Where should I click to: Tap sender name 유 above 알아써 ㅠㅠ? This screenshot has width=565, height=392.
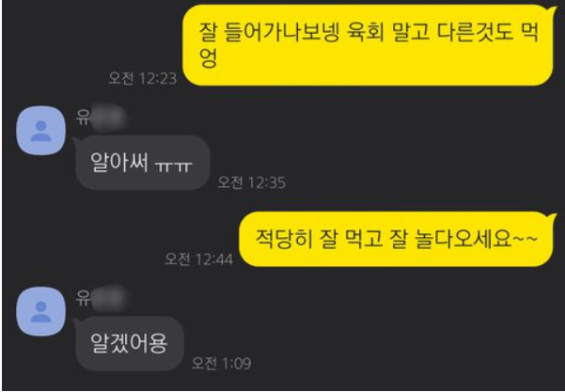coord(84,118)
